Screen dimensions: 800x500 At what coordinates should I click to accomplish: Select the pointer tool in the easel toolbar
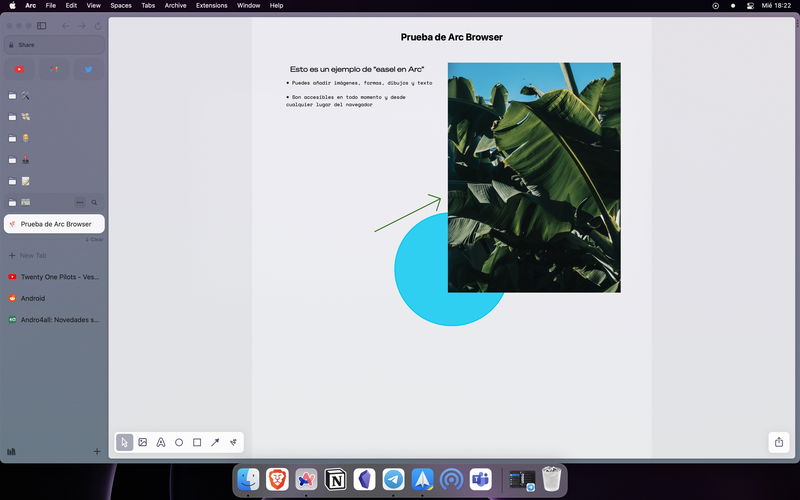click(x=124, y=442)
